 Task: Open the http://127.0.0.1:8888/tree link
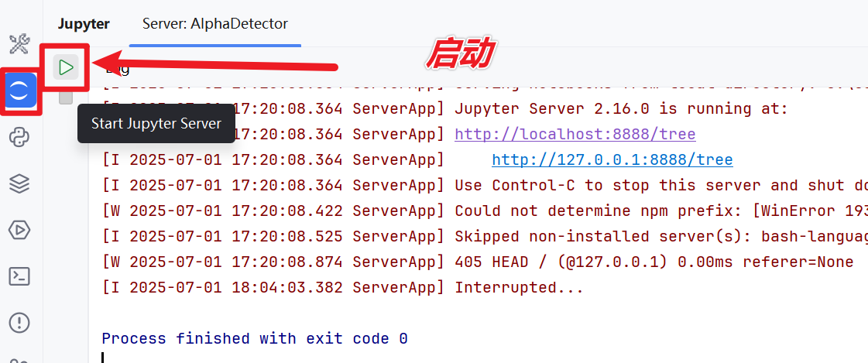point(612,160)
